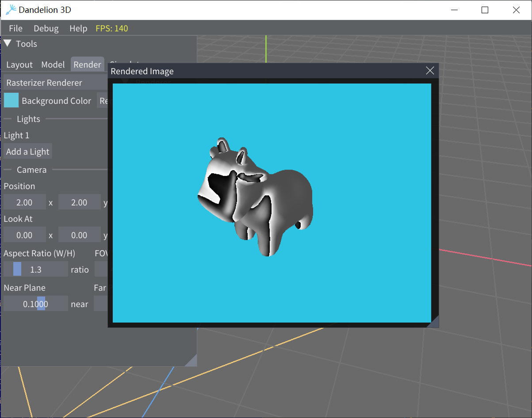Viewport: 532px width, 418px height.
Task: Minimize the Dandelion 3D window
Action: [454, 10]
